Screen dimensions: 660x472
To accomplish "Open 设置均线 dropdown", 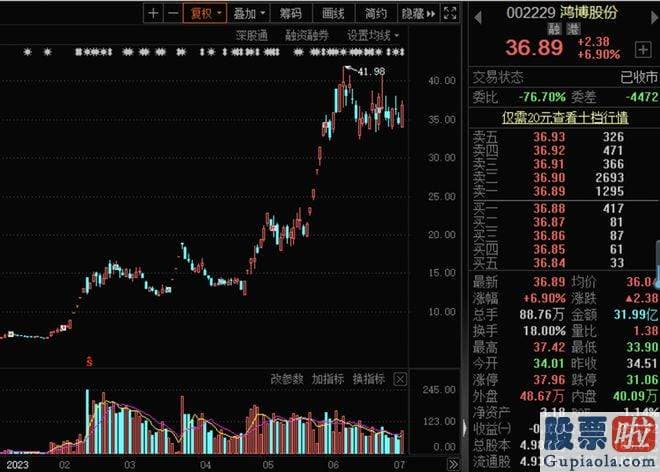I will 373,36.
